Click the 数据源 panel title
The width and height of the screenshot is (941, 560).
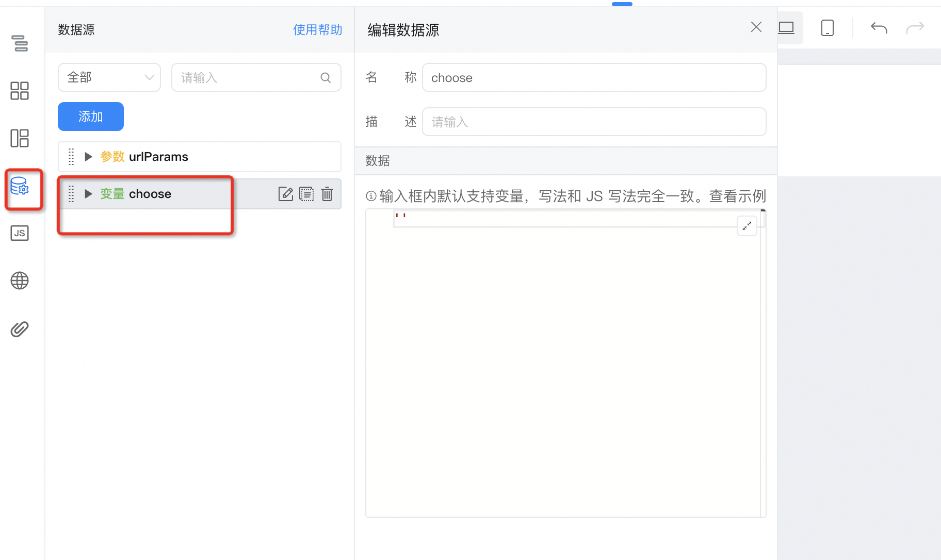[76, 30]
